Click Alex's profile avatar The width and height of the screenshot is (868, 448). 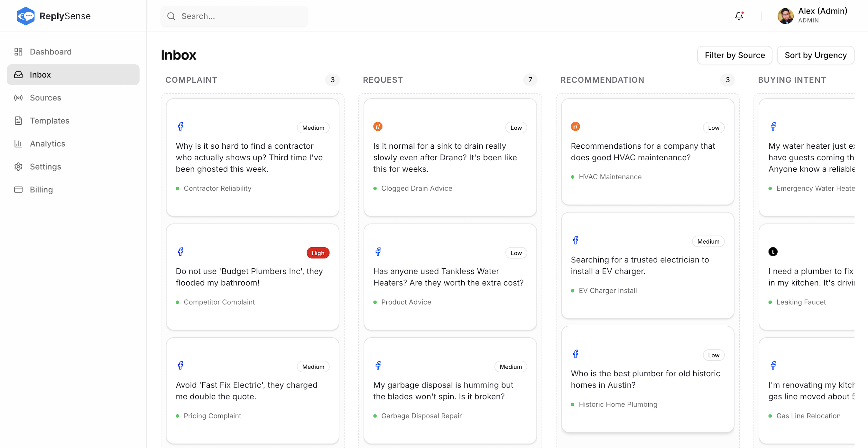point(785,15)
